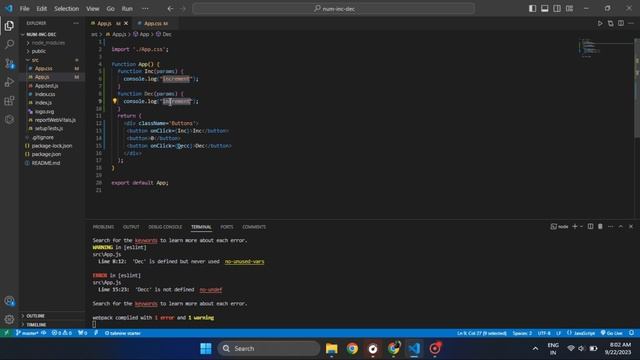
Task: Go back with the navigation arrow
Action: pos(170,9)
